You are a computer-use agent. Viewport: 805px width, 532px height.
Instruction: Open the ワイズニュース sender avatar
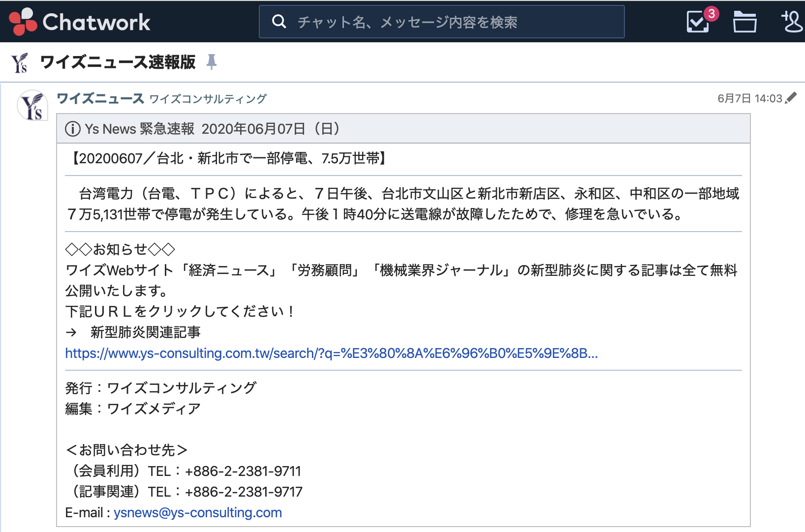tap(32, 105)
